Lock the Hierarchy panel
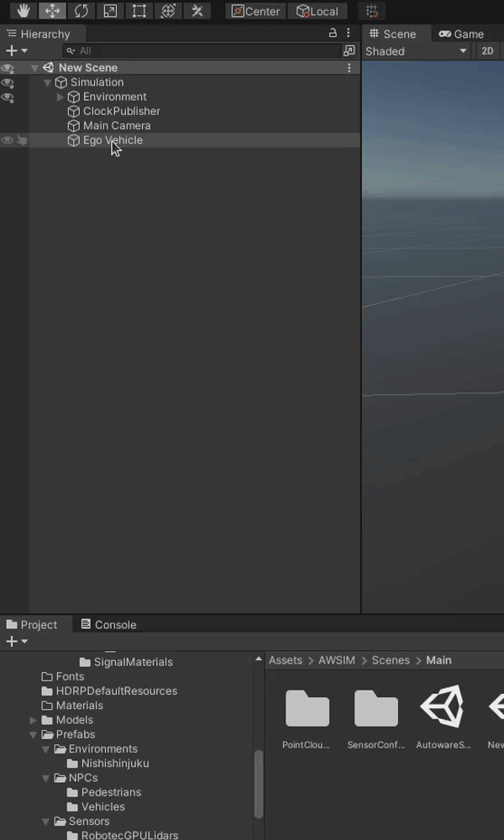The width and height of the screenshot is (504, 840). [x=333, y=33]
